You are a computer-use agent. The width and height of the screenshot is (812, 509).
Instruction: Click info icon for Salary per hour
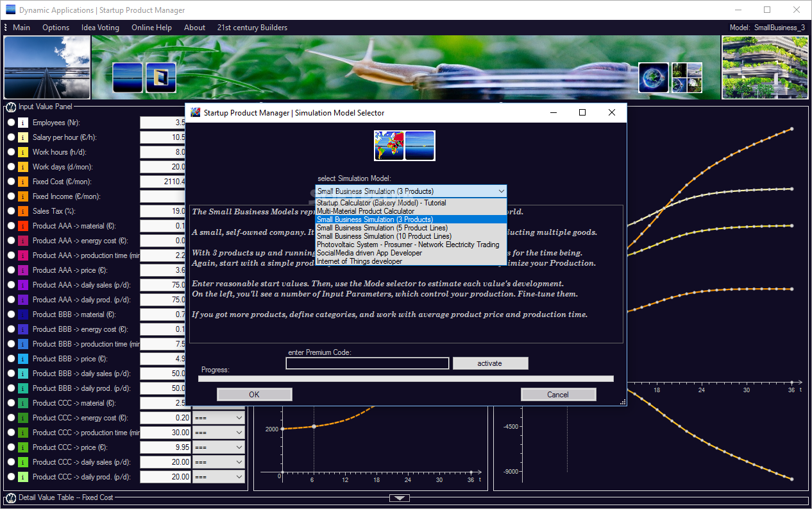[23, 137]
